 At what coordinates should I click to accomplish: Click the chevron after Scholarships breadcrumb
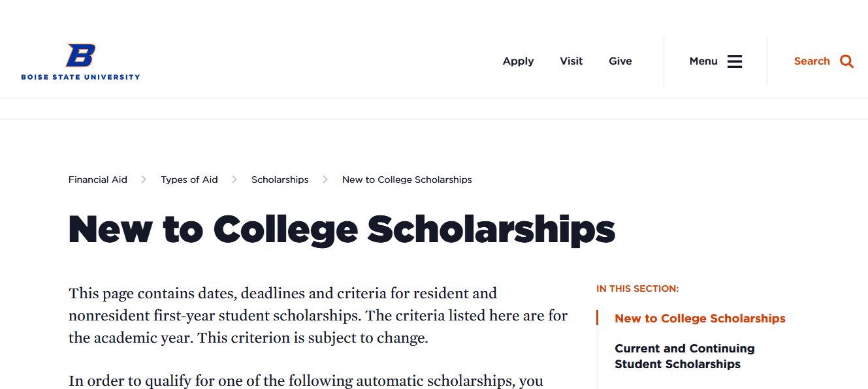[325, 179]
